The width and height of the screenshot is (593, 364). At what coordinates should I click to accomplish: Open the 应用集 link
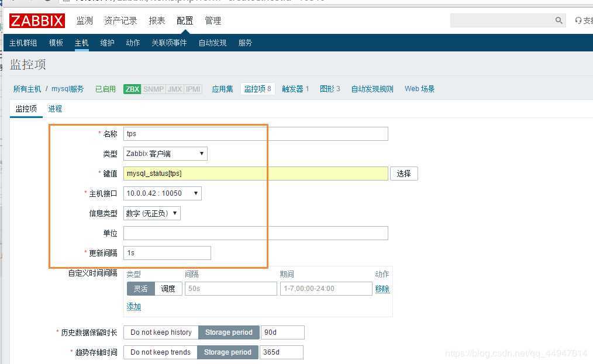tap(222, 89)
